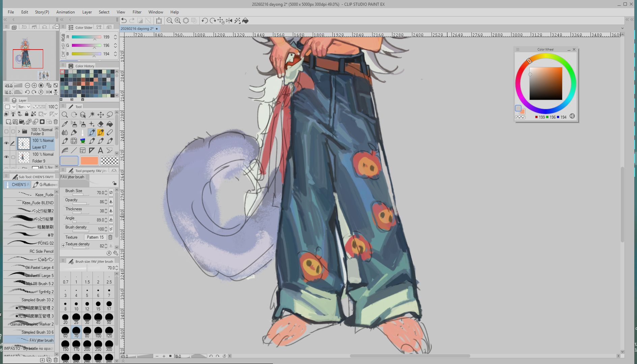Toggle visibility of Folder 9 layer
This screenshot has width=637, height=364.
(6, 157)
